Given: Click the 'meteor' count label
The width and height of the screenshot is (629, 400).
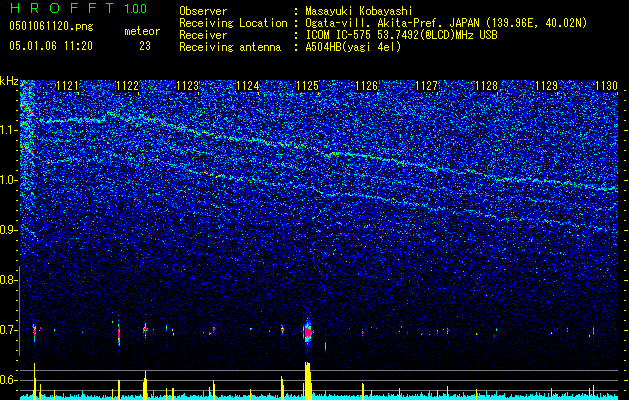Looking at the screenshot, I should (x=142, y=31).
